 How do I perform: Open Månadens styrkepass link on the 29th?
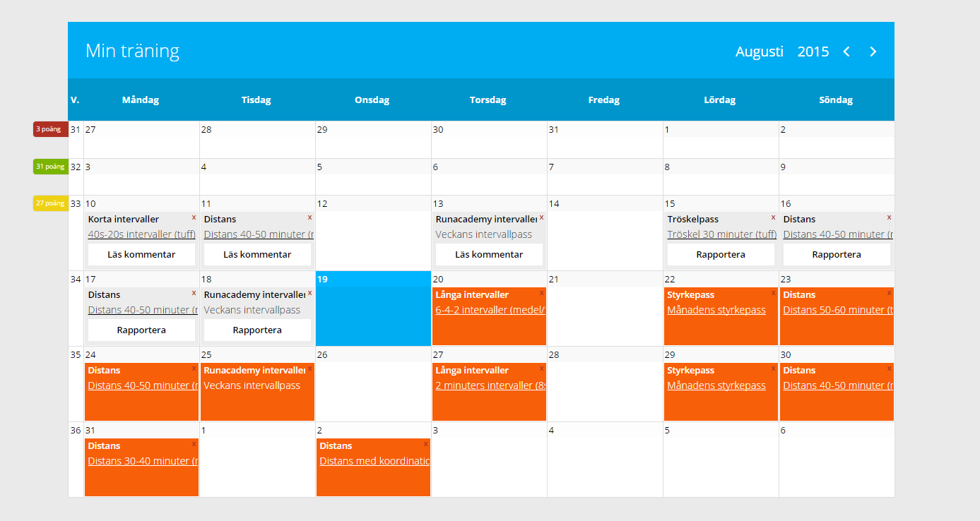click(x=716, y=385)
